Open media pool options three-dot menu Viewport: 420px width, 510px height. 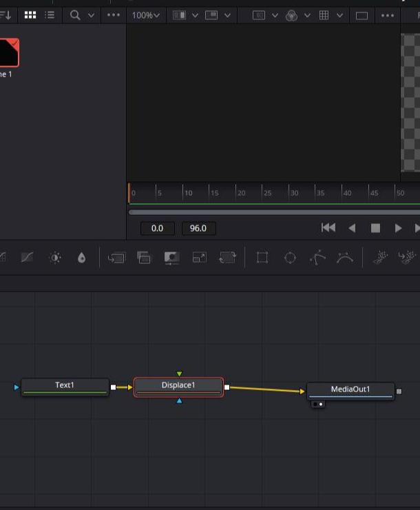tap(114, 15)
